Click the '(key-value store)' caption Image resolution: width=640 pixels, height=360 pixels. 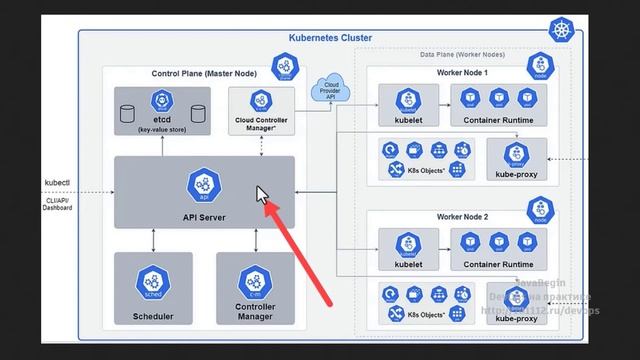pyautogui.click(x=162, y=129)
